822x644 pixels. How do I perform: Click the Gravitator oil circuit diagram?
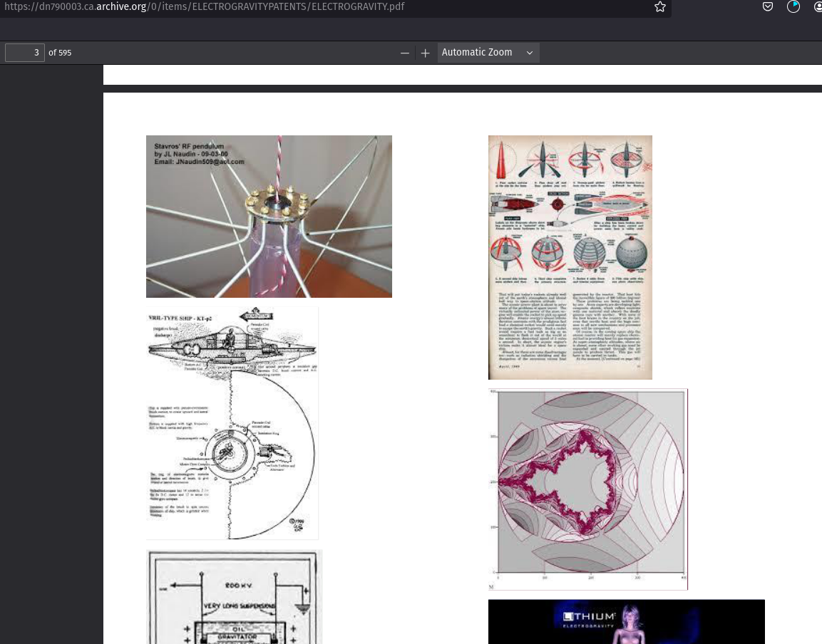pyautogui.click(x=235, y=597)
